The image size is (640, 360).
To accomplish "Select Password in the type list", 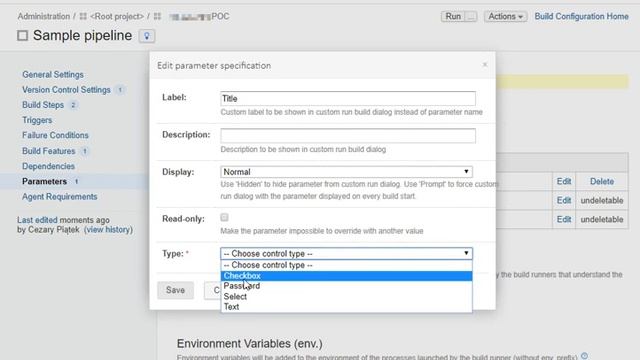I will tap(347, 286).
